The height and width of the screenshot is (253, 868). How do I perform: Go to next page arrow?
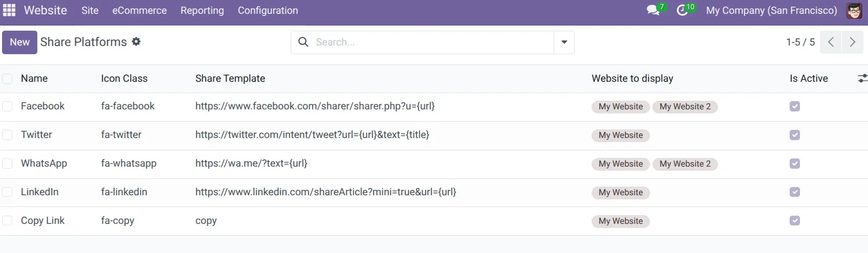[x=853, y=42]
